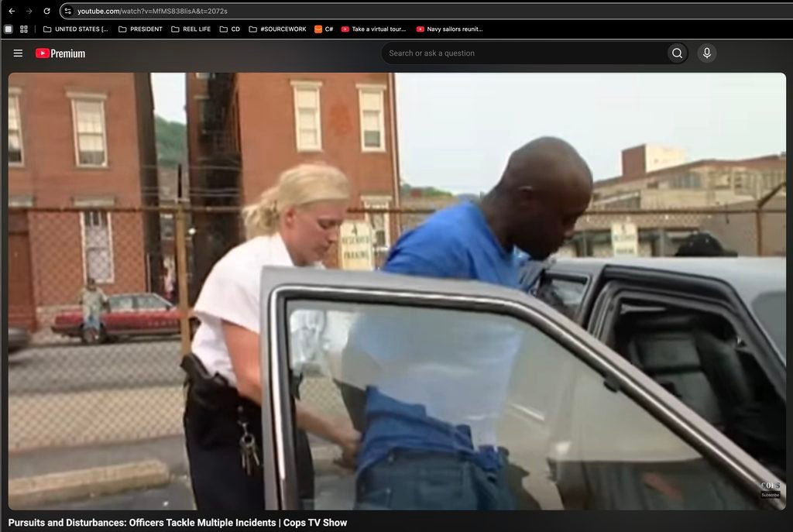793x532 pixels.
Task: Activate voice search microphone
Action: pyautogui.click(x=706, y=53)
